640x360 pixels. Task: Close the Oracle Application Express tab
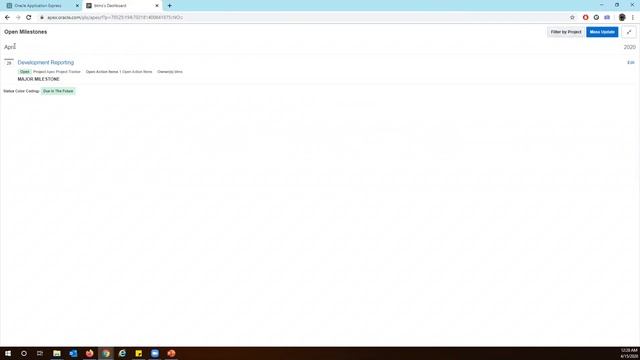coord(77,6)
